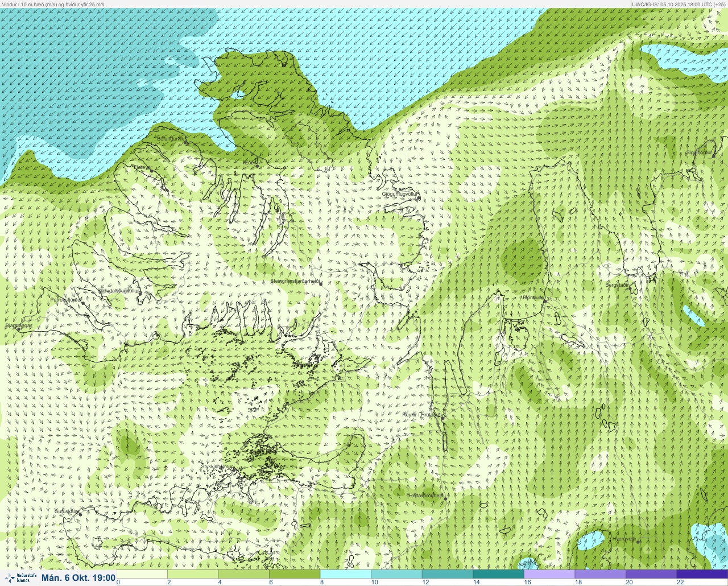Click the Veðurstofa Íslands logo
This screenshot has width=728, height=586.
(x=20, y=578)
